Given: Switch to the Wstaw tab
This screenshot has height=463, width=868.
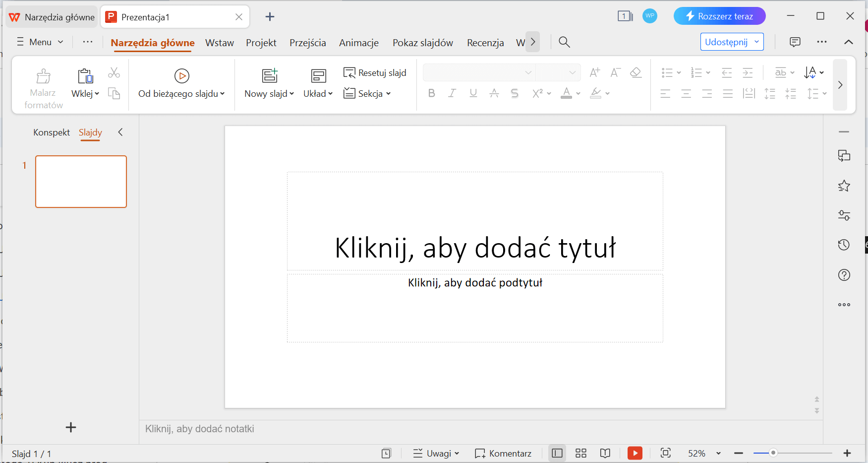Looking at the screenshot, I should tap(220, 43).
